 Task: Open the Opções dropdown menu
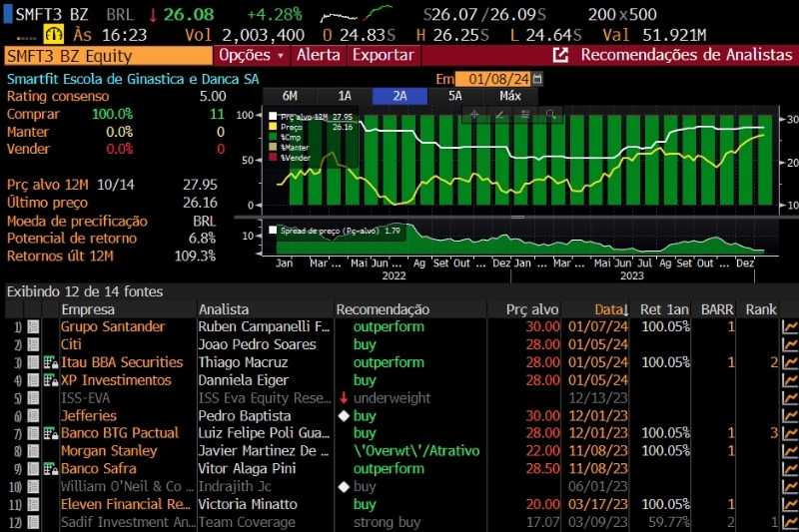tap(252, 55)
